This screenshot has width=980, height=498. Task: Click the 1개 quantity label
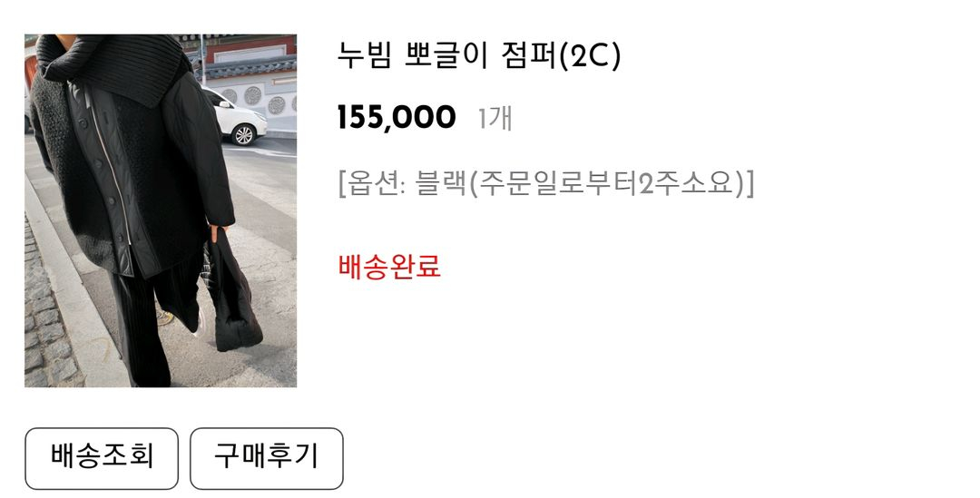coord(495,118)
